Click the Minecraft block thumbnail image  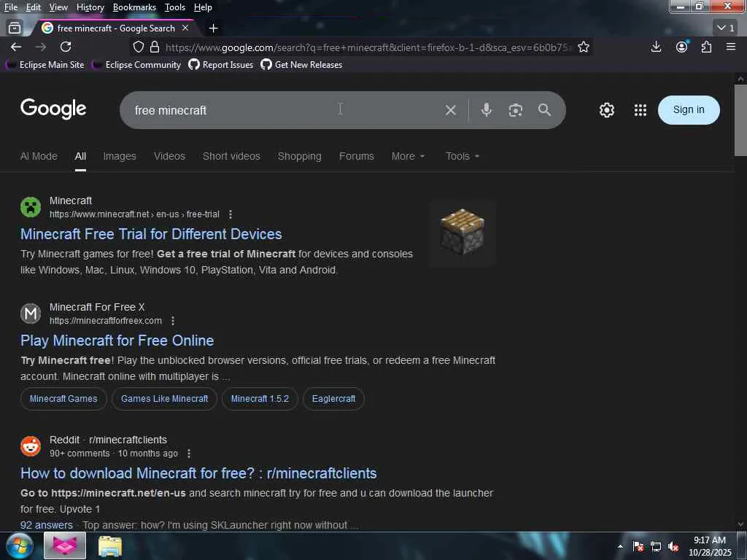tap(462, 233)
